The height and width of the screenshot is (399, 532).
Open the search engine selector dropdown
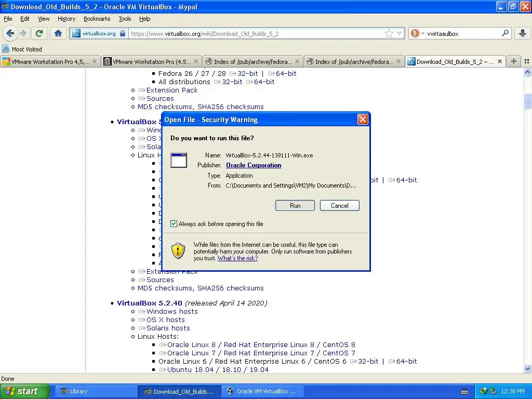tap(417, 33)
